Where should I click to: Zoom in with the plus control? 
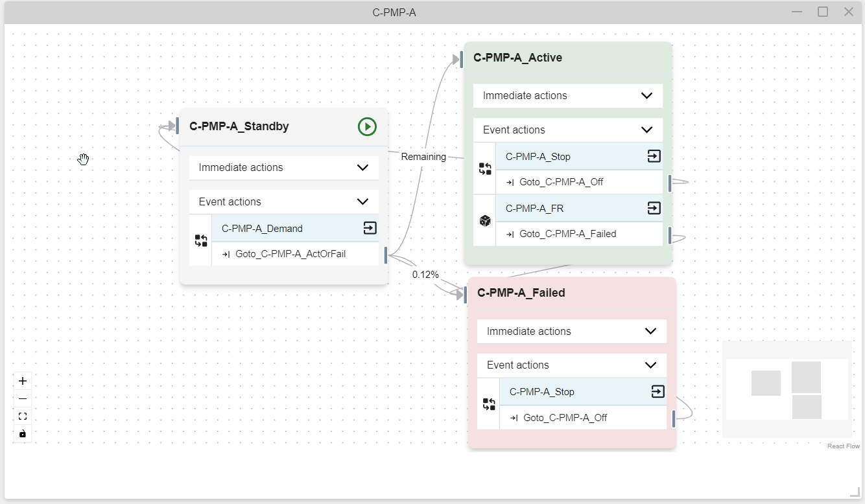[x=23, y=381]
